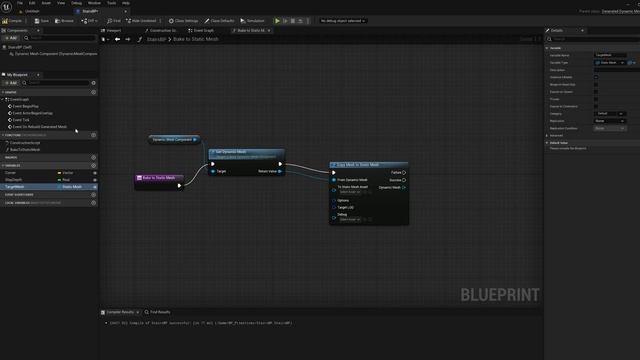This screenshot has width=640, height=360.
Task: Open the Help menu
Action: click(x=126, y=3)
